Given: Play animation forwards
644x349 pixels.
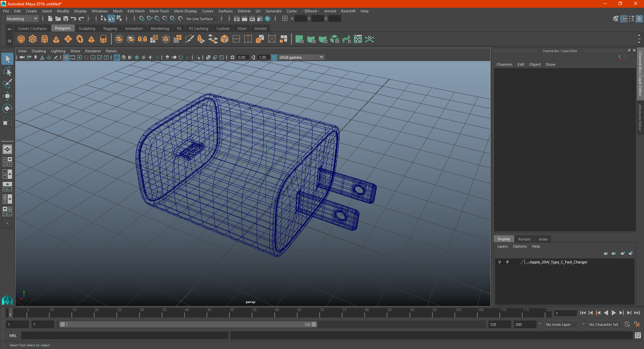Looking at the screenshot, I should (614, 313).
